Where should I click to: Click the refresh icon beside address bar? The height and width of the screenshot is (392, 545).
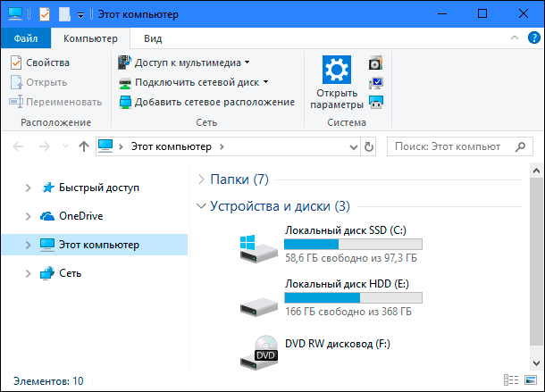point(369,146)
